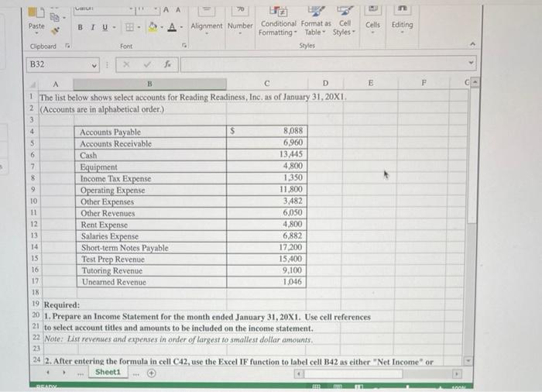The width and height of the screenshot is (542, 392).
Task: Click horizontal scrollbar right arrow
Action: (457, 373)
